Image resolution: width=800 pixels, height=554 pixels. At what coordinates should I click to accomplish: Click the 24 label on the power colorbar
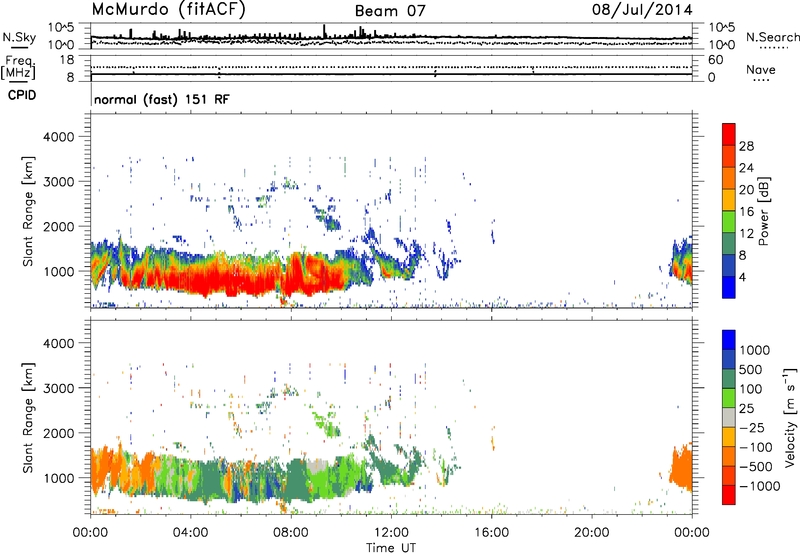point(746,168)
